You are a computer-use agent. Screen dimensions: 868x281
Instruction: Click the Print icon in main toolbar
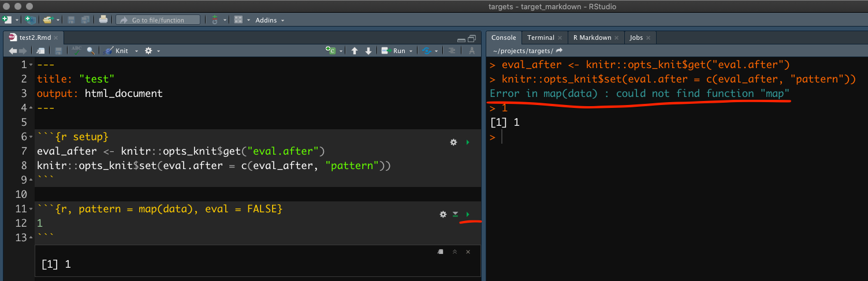click(x=103, y=20)
